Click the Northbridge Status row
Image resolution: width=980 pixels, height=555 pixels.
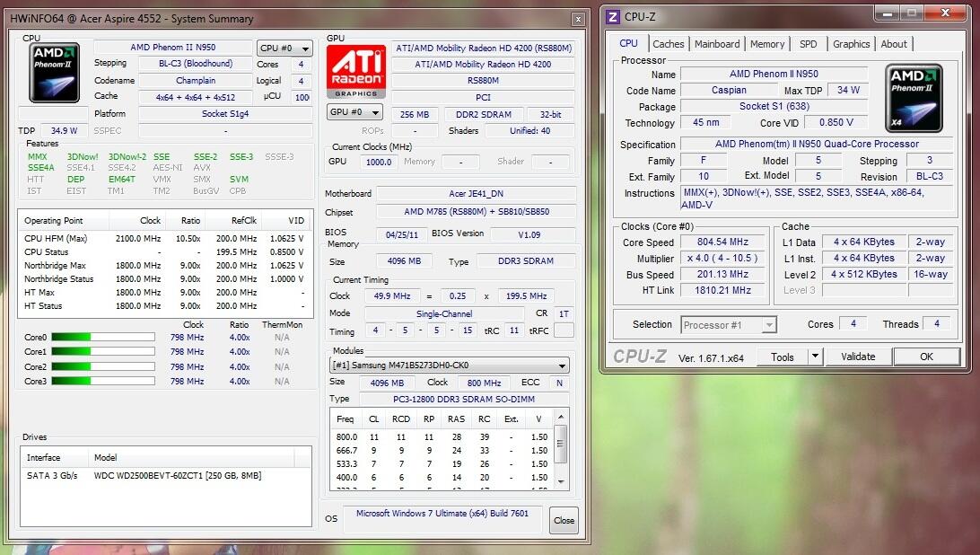163,279
